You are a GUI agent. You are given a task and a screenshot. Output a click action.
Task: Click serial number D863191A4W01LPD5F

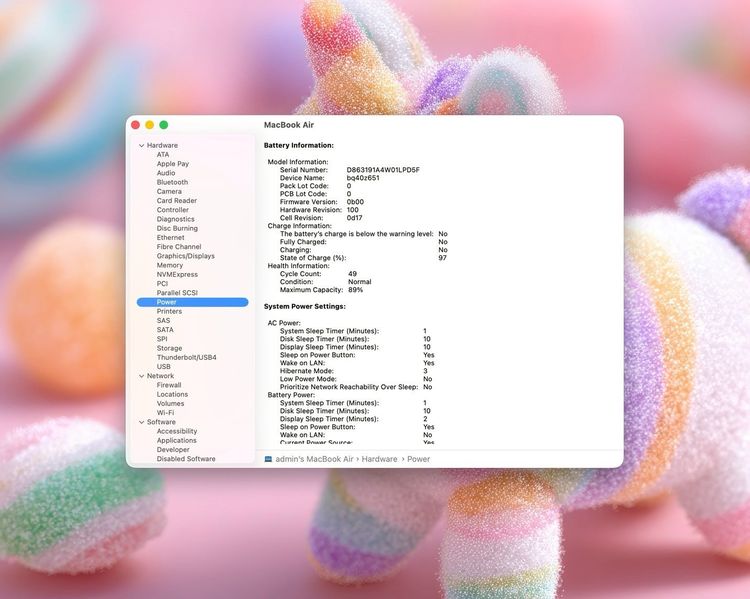click(383, 170)
